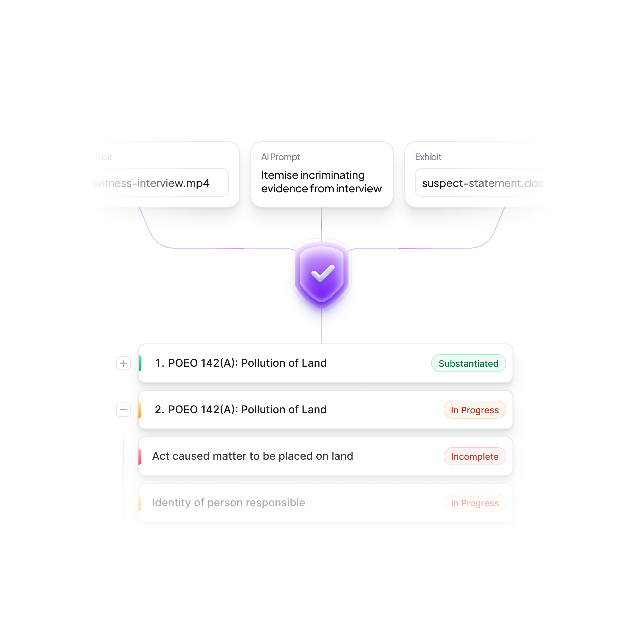Click the faded In Progress badge on identity row

coord(474,503)
